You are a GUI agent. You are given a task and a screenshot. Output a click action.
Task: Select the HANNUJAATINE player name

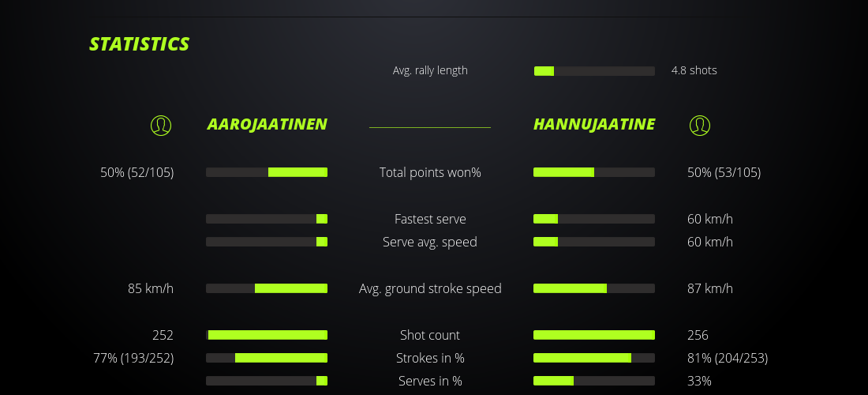coord(594,125)
